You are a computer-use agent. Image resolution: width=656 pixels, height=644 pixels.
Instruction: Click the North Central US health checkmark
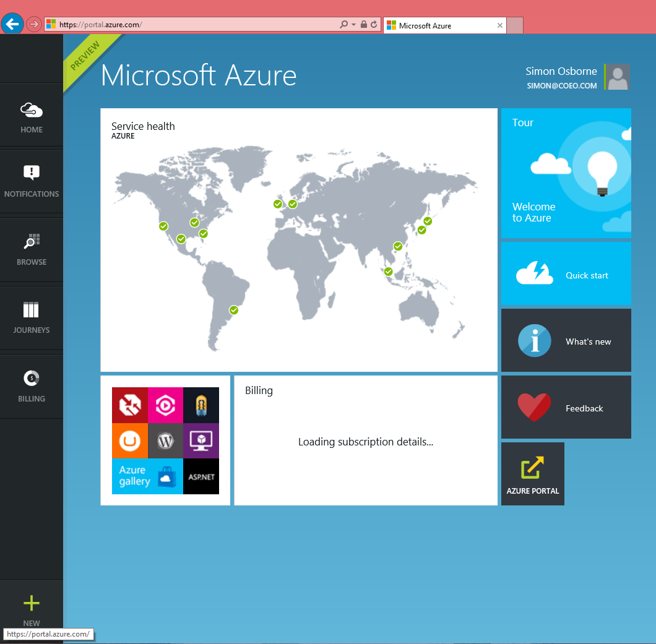point(194,223)
